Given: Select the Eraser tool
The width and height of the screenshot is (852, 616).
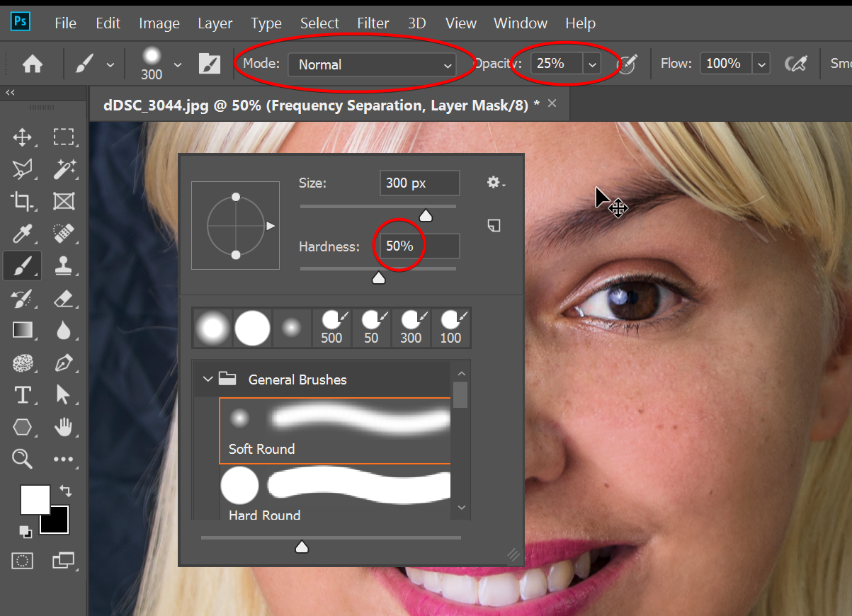Looking at the screenshot, I should coord(64,298).
